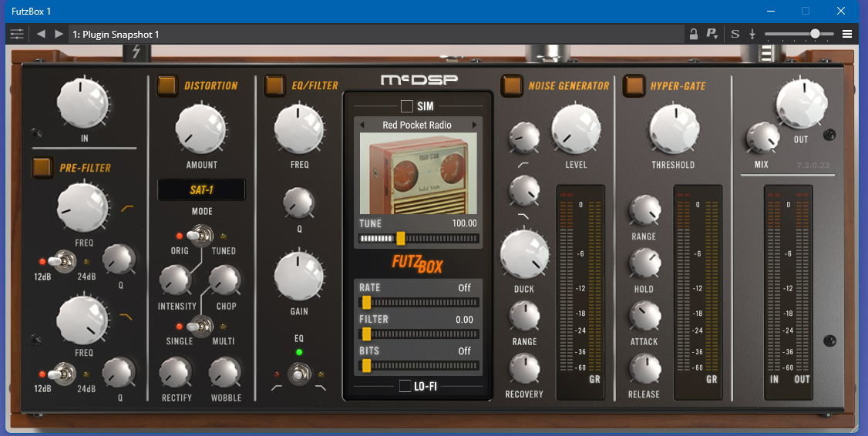Open the plugin settings sliders icon
Screen dimensions: 868x436
(17, 35)
